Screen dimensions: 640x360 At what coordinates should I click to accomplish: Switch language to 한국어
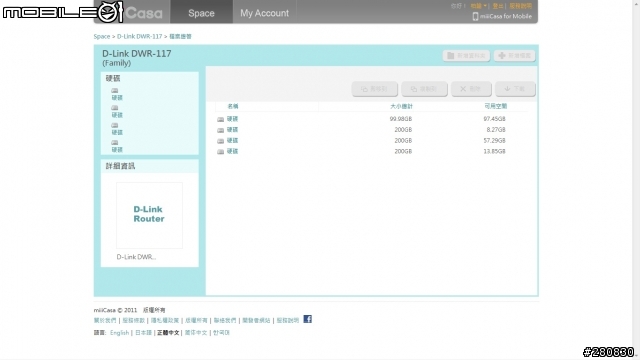(221, 333)
